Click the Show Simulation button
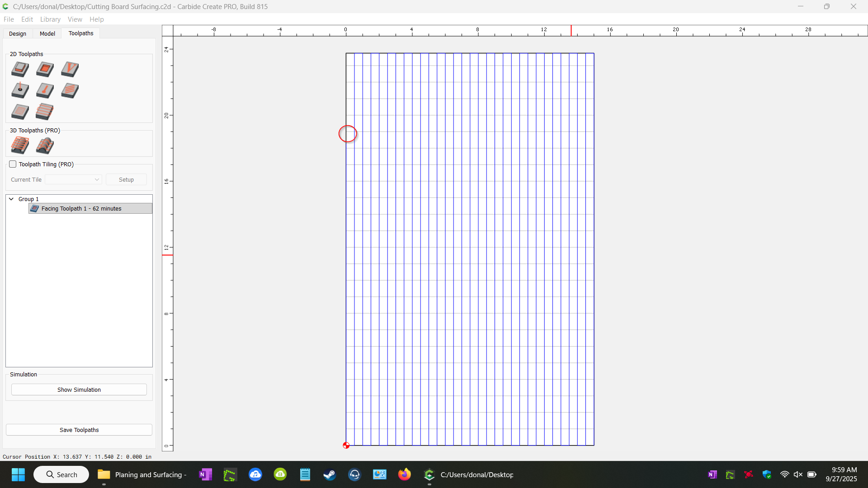The width and height of the screenshot is (868, 488). coord(79,390)
